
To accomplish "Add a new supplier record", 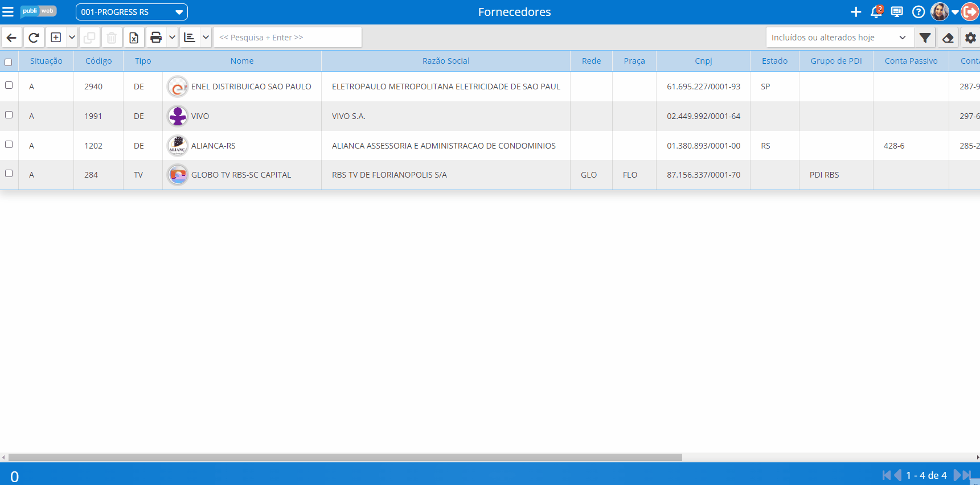I will 56,38.
